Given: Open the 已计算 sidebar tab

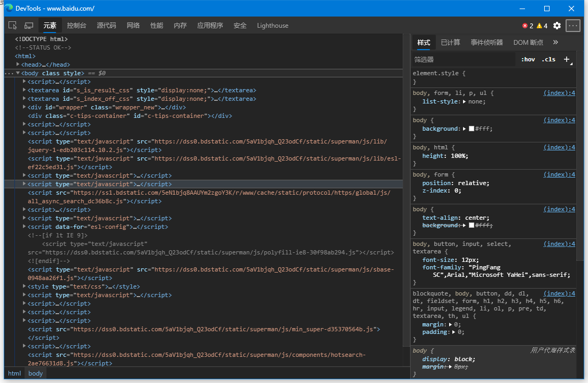Looking at the screenshot, I should pos(450,42).
